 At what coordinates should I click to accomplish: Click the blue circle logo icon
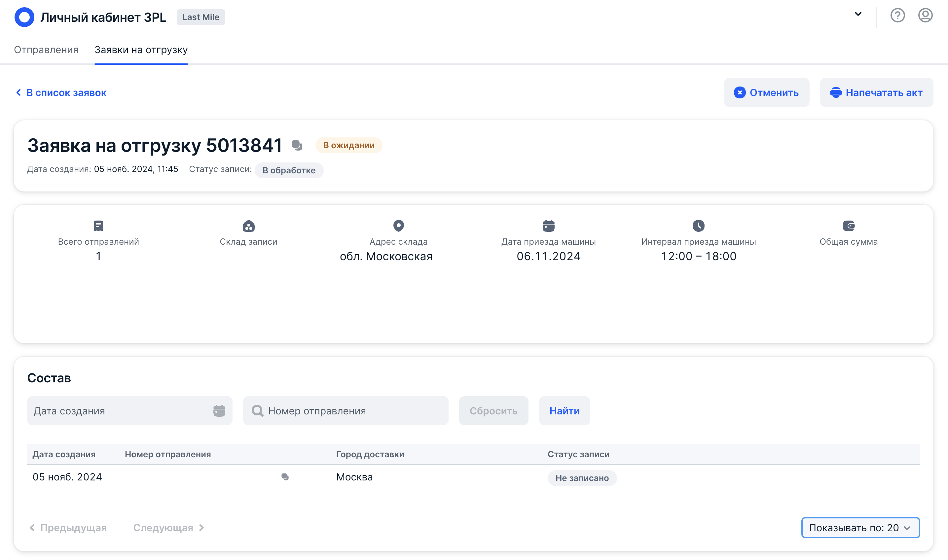24,17
